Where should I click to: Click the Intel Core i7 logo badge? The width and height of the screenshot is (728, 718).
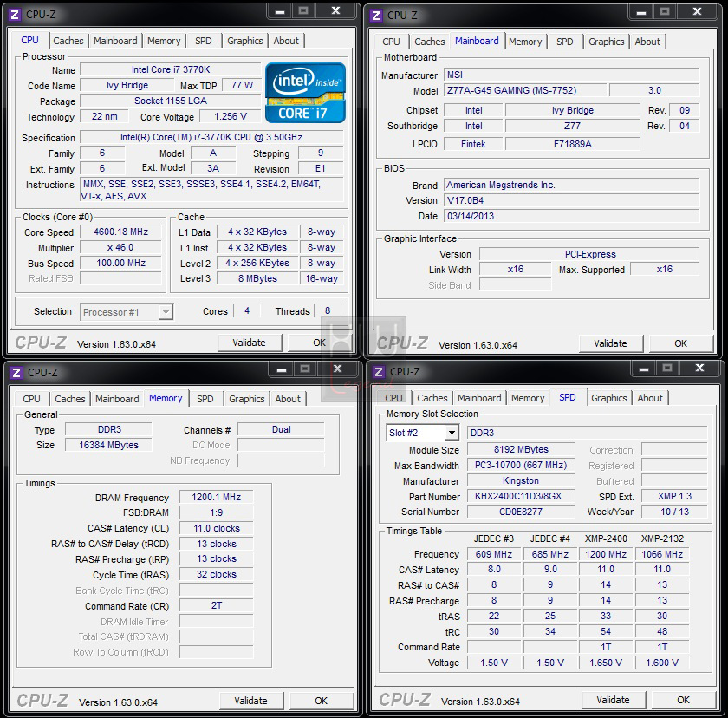point(305,93)
